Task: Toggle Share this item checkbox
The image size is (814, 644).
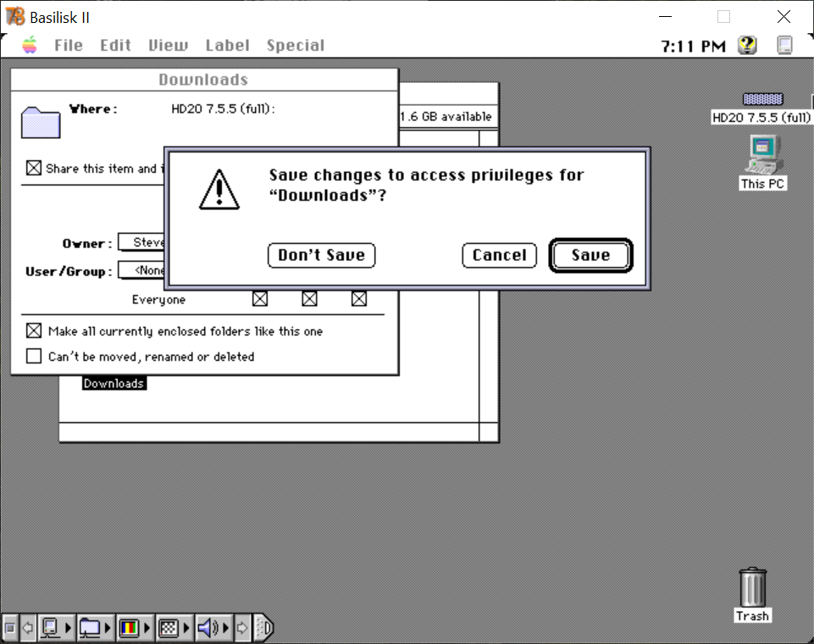Action: click(x=34, y=168)
